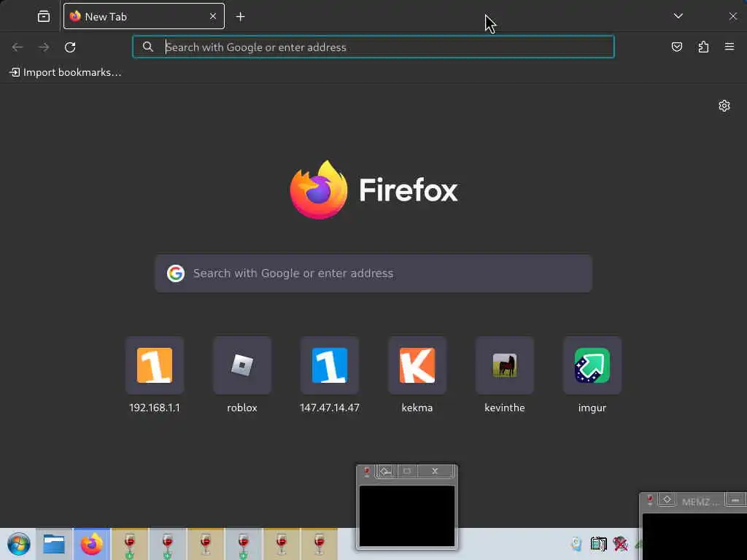Viewport: 747px width, 560px height.
Task: Switch to Firefox in the taskbar
Action: click(91, 544)
